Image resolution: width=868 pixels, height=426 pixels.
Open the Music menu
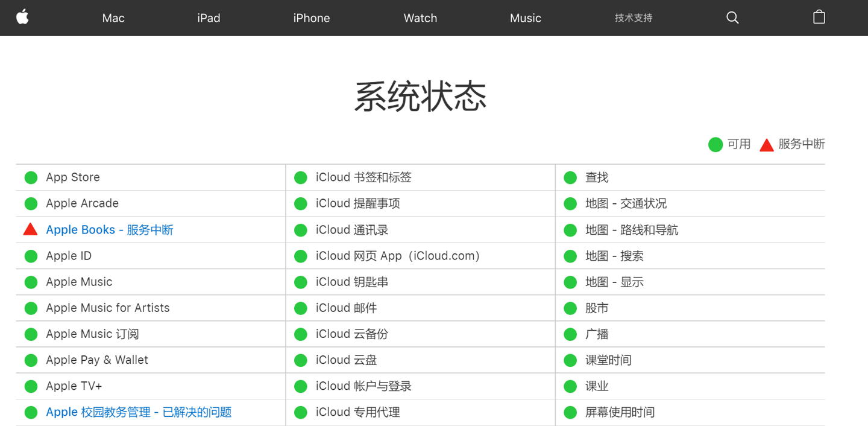(526, 18)
